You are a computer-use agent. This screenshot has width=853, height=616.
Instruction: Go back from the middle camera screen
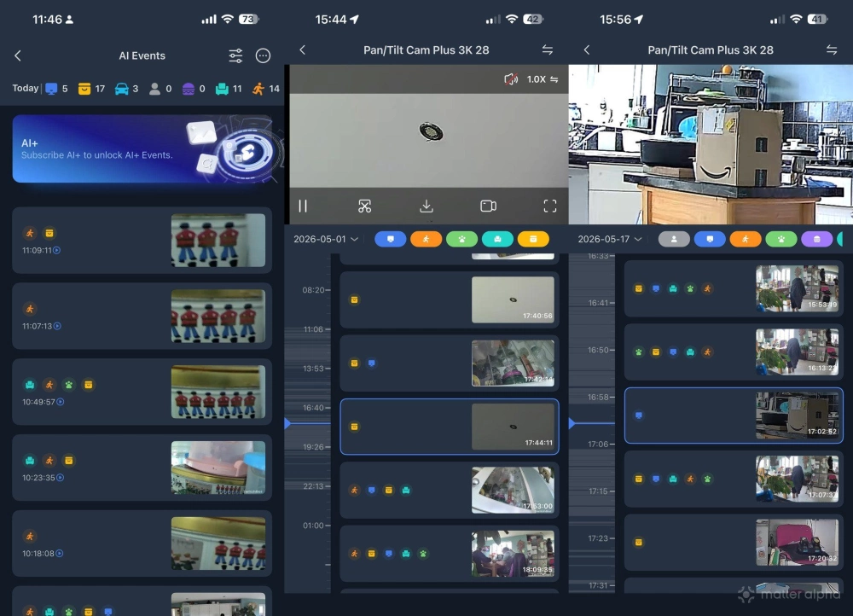click(303, 50)
